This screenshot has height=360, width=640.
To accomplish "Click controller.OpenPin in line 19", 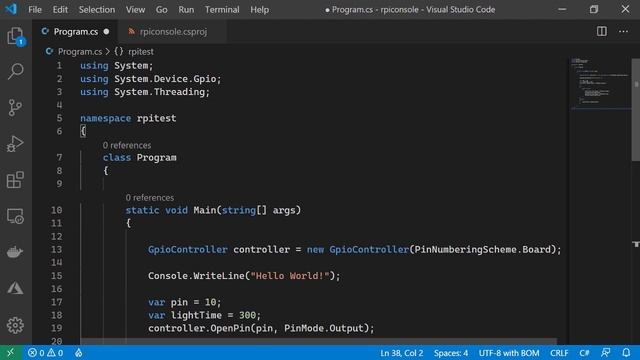I will (199, 328).
